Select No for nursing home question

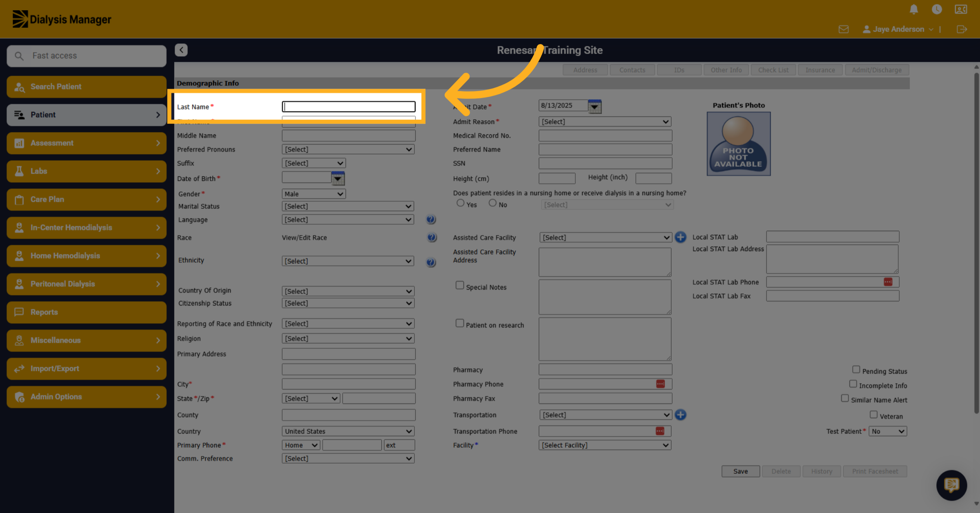[492, 203]
